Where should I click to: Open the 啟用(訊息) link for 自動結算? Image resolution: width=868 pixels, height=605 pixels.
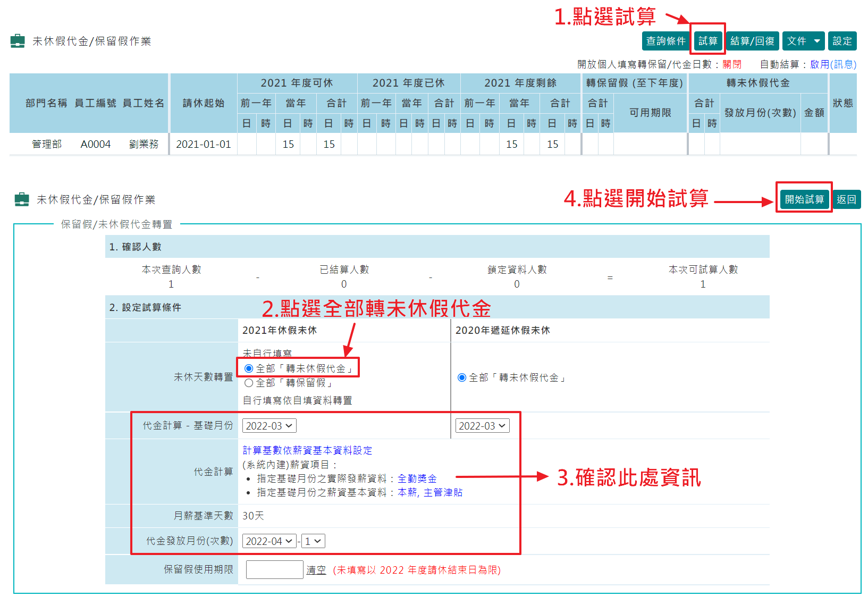[834, 64]
